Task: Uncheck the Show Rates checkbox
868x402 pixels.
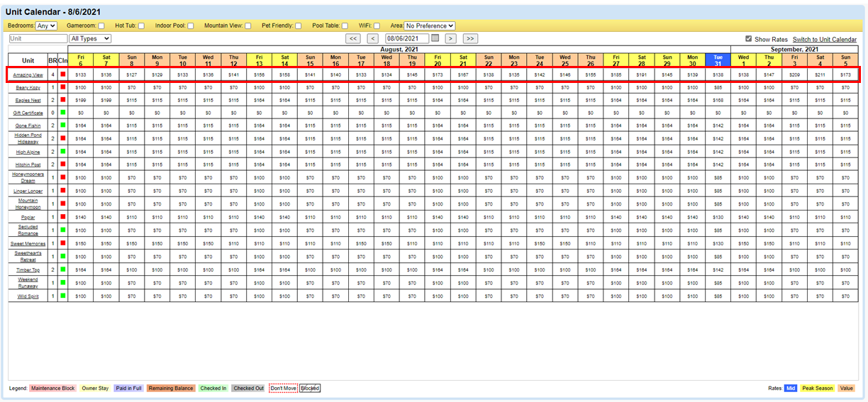Action: tap(749, 39)
